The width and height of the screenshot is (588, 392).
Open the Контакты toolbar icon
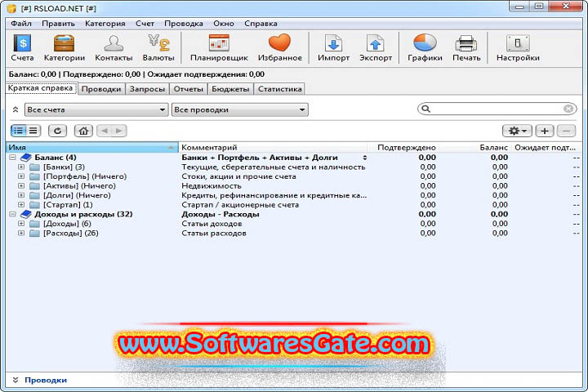[x=114, y=47]
